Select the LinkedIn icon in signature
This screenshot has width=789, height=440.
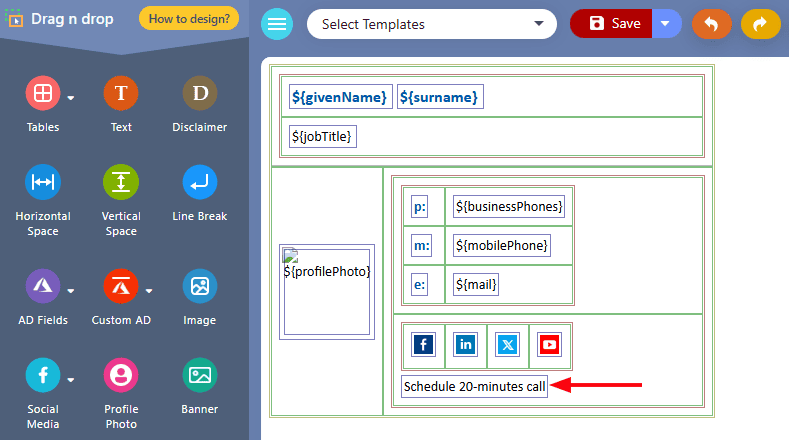pyautogui.click(x=465, y=345)
